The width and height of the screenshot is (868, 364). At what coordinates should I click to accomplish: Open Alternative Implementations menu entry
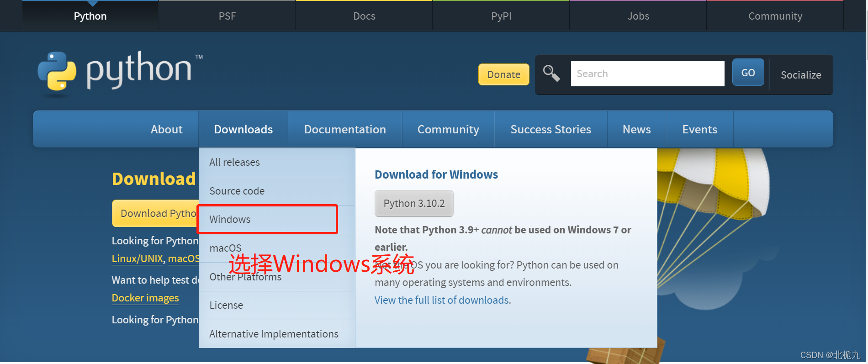(277, 334)
